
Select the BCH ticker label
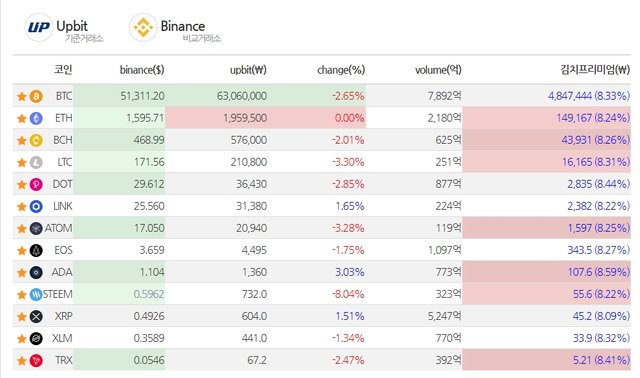63,140
